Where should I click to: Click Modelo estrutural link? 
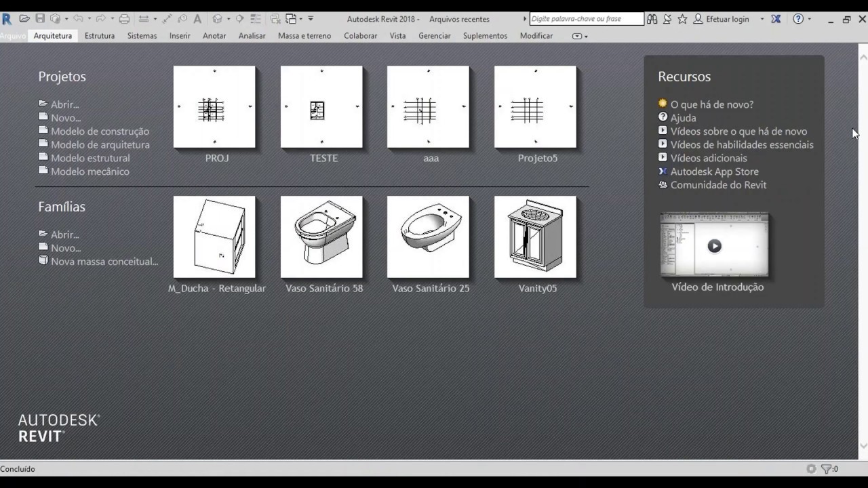(90, 158)
